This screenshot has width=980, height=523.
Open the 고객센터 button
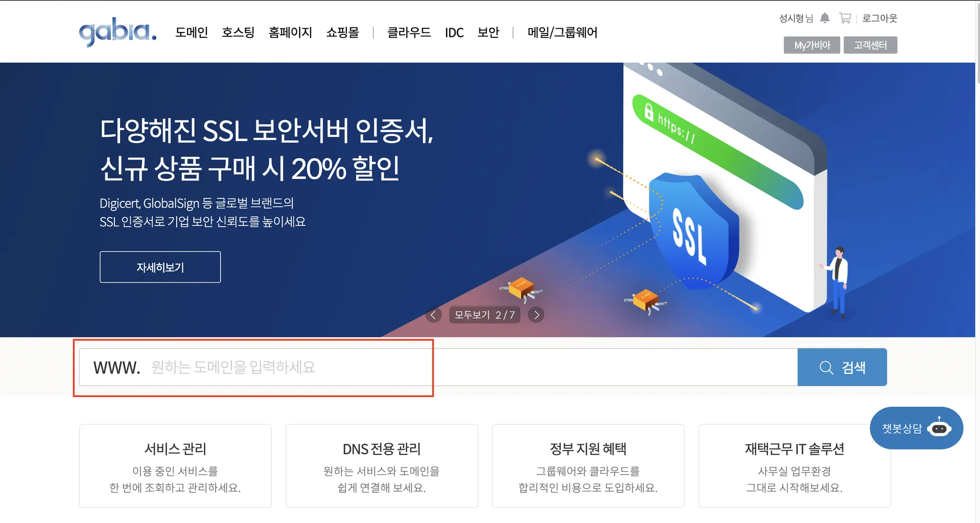click(870, 45)
